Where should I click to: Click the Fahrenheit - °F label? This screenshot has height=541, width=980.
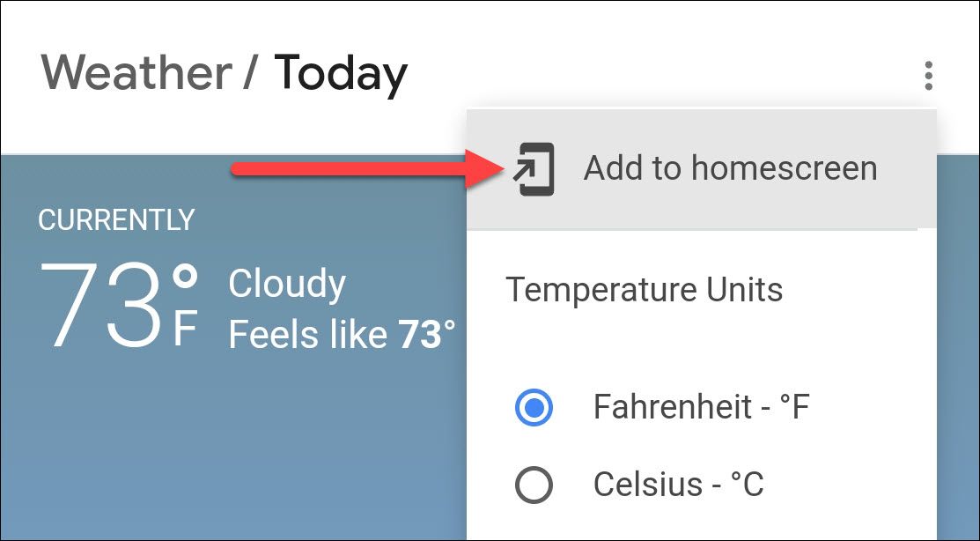point(701,408)
